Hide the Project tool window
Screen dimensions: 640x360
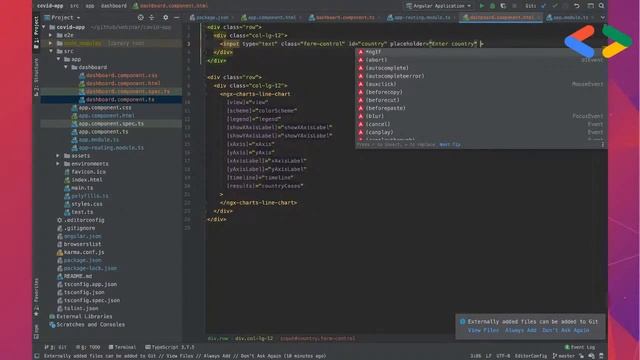coord(177,18)
